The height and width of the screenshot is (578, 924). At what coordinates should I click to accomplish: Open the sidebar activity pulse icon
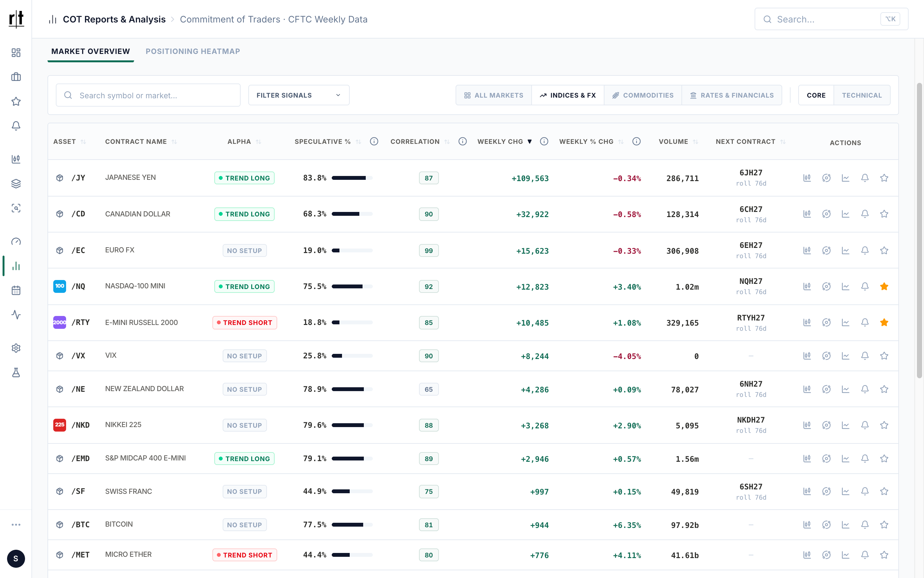(x=16, y=315)
